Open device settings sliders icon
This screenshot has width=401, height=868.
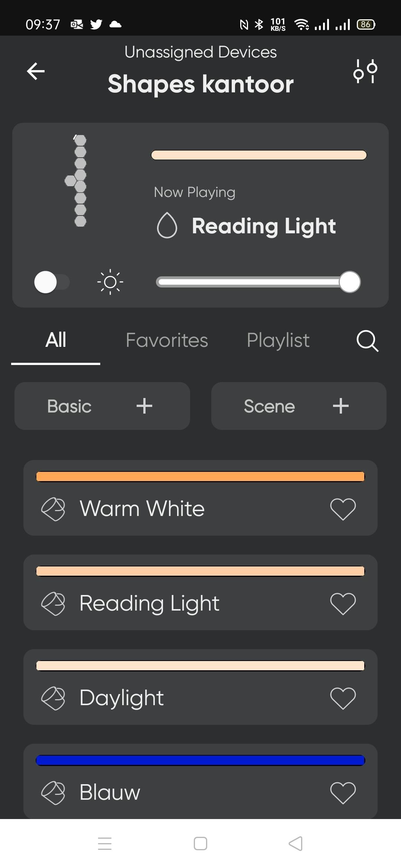click(365, 71)
